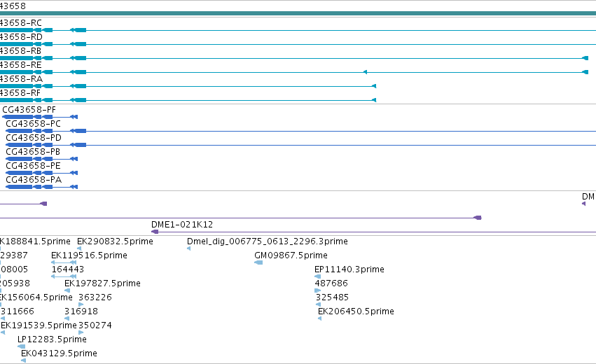
Task: Open the CG43658-PA protein label
Action: (x=34, y=180)
